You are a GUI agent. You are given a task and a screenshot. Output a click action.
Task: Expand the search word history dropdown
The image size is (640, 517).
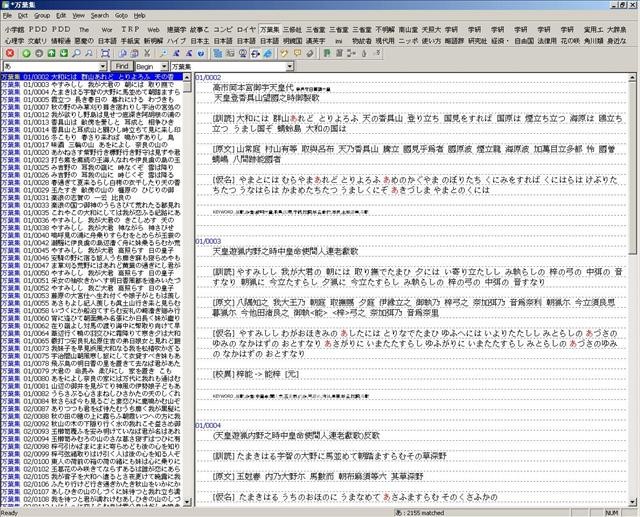[x=103, y=67]
